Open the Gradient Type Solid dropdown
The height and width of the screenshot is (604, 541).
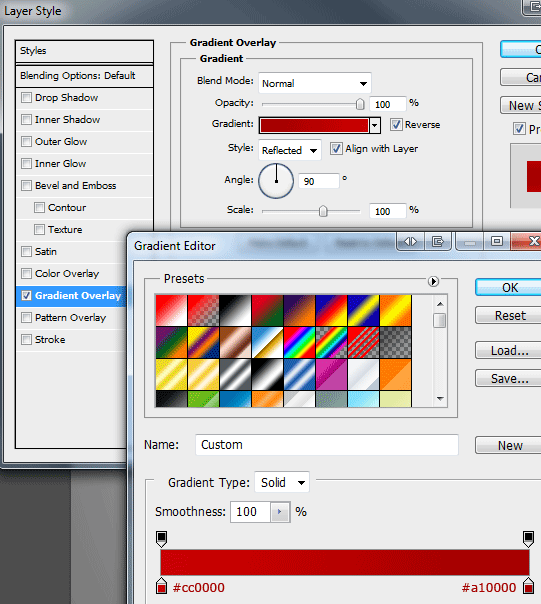point(282,482)
